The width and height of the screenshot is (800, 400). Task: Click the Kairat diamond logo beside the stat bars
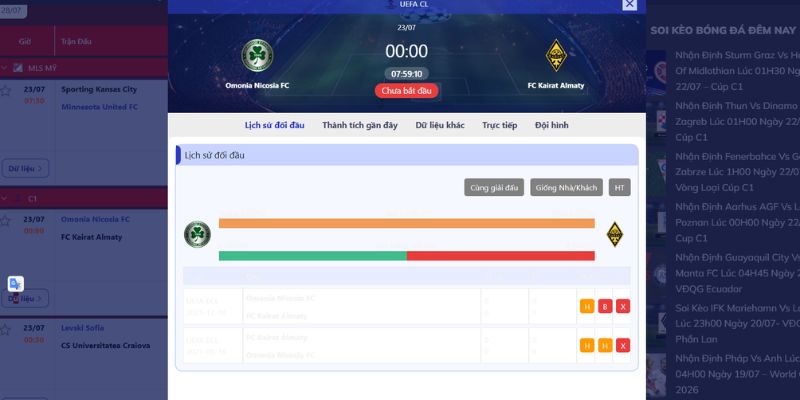[x=615, y=235]
